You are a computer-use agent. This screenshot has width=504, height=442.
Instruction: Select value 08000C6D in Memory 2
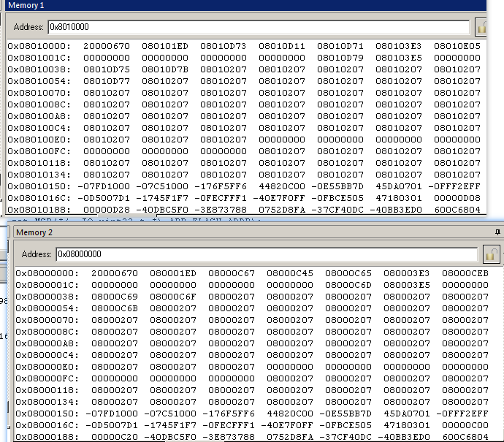[348, 285]
